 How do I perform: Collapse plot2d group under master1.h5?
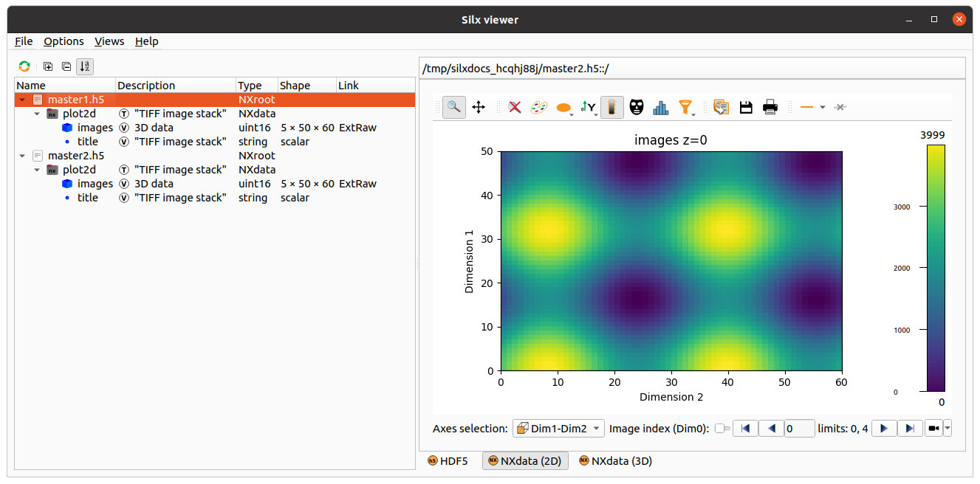pyautogui.click(x=37, y=114)
